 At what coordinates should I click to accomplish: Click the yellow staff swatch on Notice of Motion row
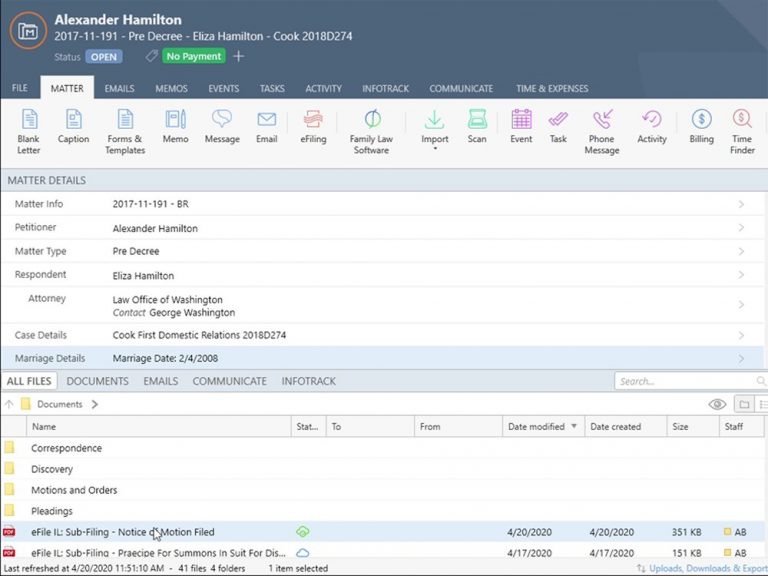727,531
